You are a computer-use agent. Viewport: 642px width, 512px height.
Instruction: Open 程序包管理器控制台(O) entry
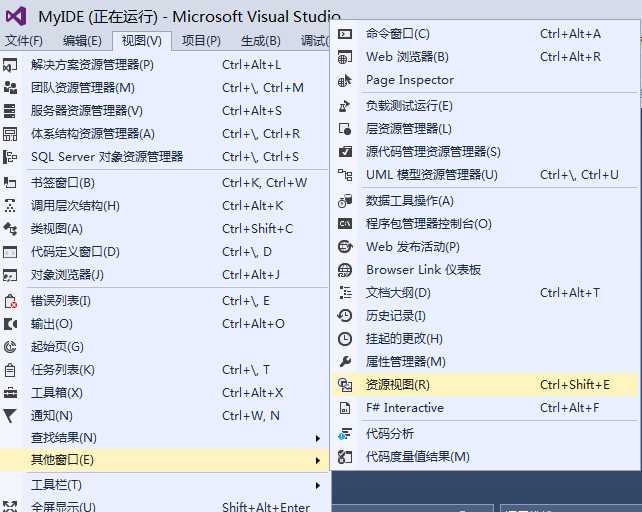485,224
